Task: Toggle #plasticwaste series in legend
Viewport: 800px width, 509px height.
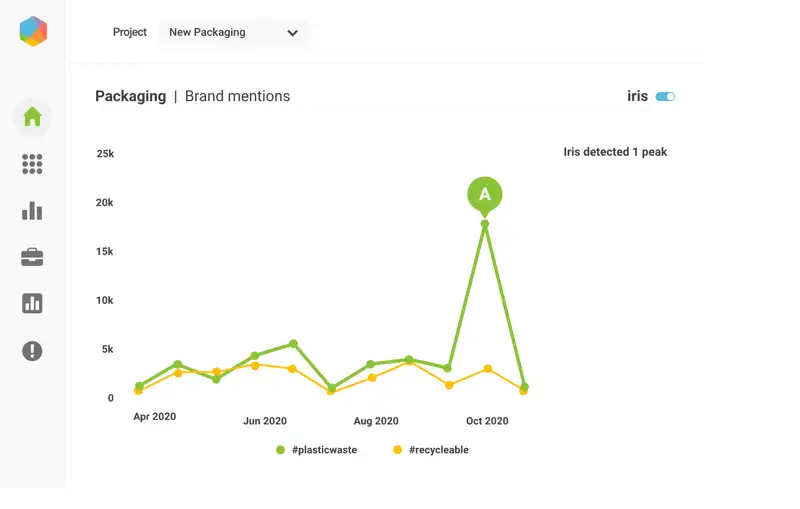Action: [x=324, y=450]
